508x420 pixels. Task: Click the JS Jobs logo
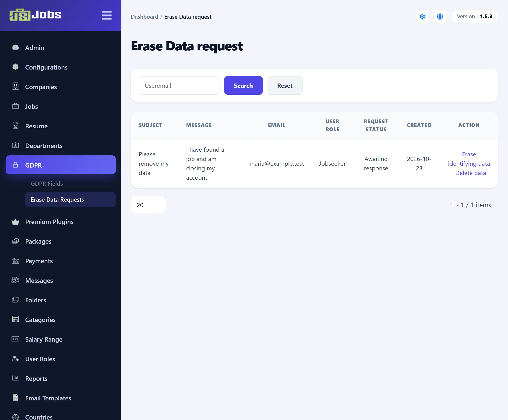[35, 15]
